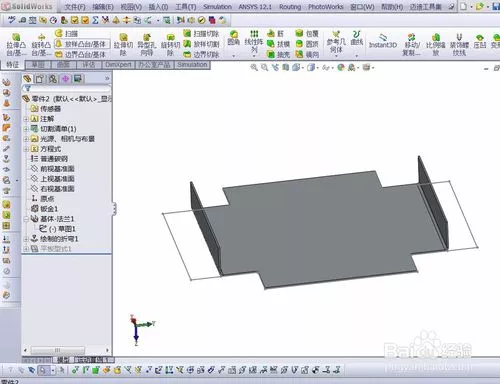The image size is (500, 384).
Task: Click the 装饰螺纹线 (Cosmetic Thread) tool
Action: click(x=459, y=44)
